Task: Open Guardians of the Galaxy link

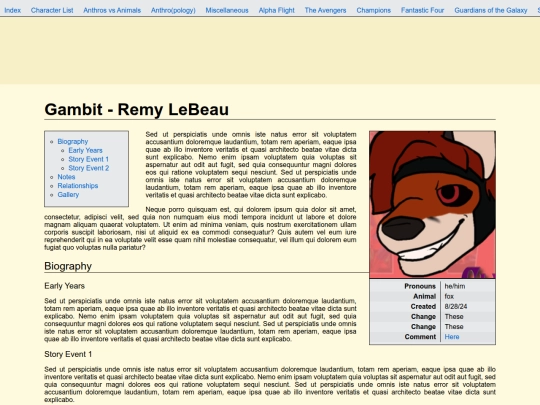Action: [491, 10]
